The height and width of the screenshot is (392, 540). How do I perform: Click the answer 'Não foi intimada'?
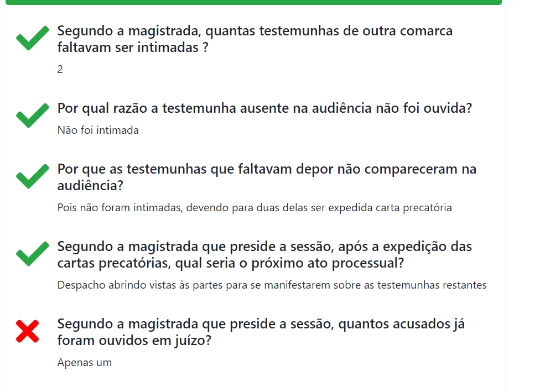click(x=98, y=130)
